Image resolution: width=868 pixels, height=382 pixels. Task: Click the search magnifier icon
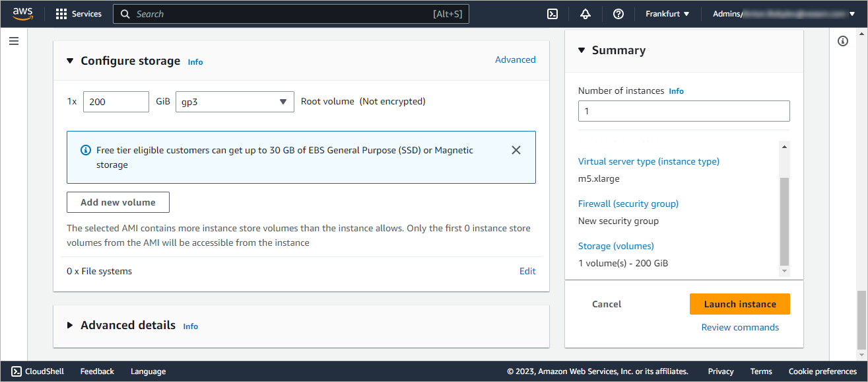coord(125,14)
